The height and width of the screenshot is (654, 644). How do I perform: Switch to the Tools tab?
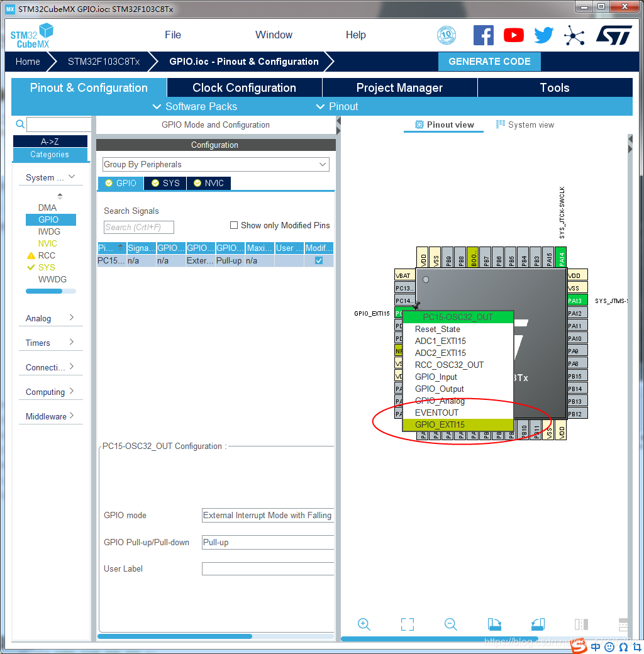(555, 87)
